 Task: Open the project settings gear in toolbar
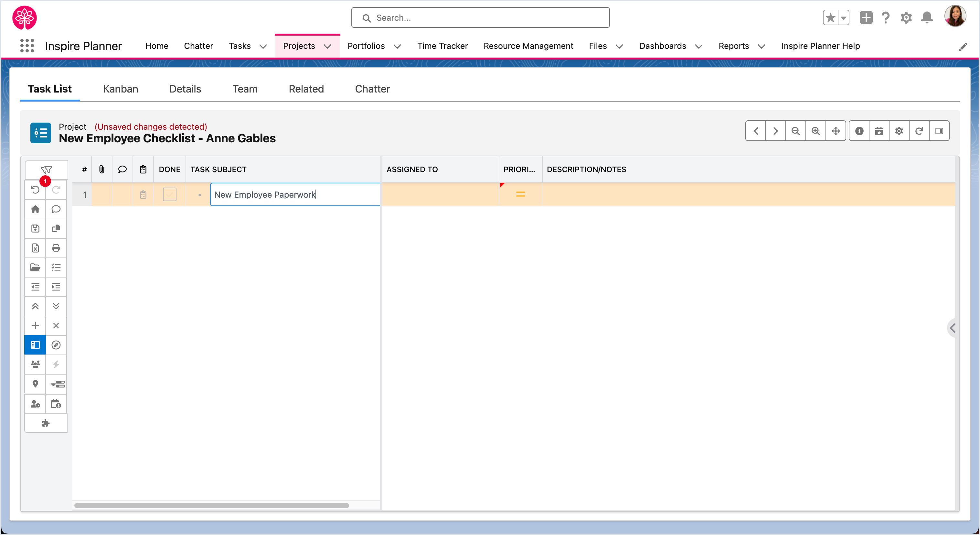coord(899,131)
